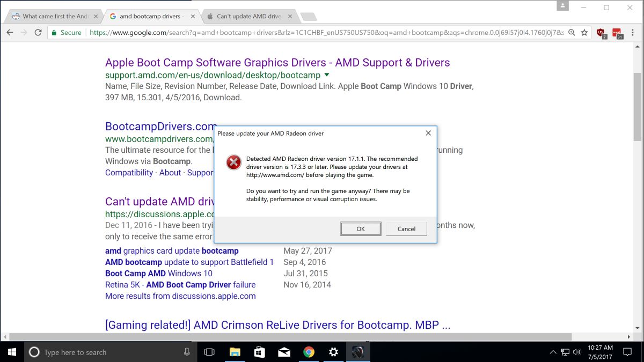644x362 pixels.
Task: Open 'Retina 5K - AMD Boot Camp Driver failure'
Action: 180,285
